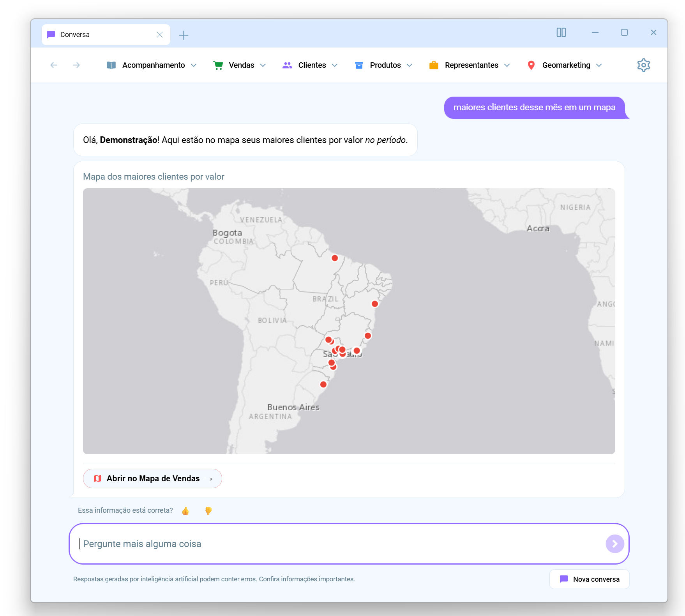Open a new tab with plus icon
The image size is (685, 616).
pos(184,35)
